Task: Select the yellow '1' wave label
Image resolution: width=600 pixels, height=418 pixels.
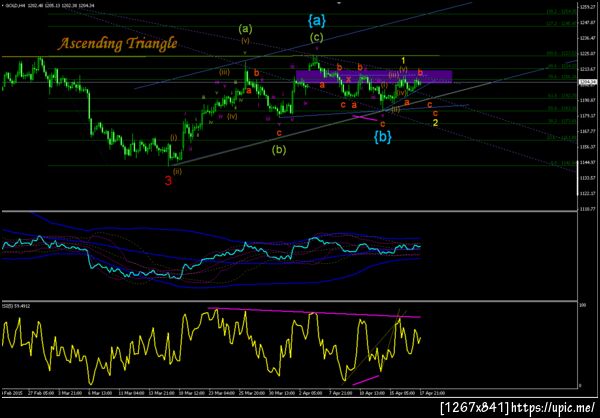Action: [403, 60]
